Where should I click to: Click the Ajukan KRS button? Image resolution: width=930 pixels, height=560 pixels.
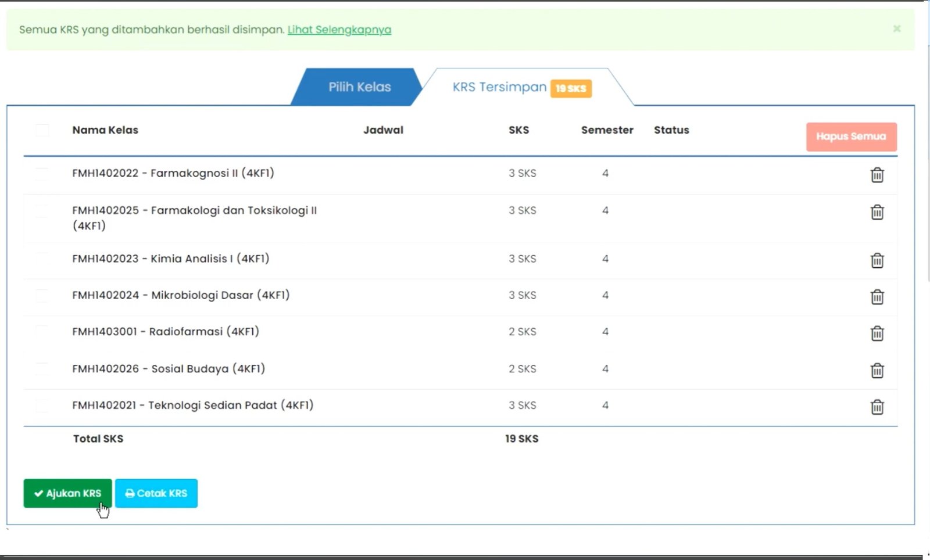[x=67, y=493]
